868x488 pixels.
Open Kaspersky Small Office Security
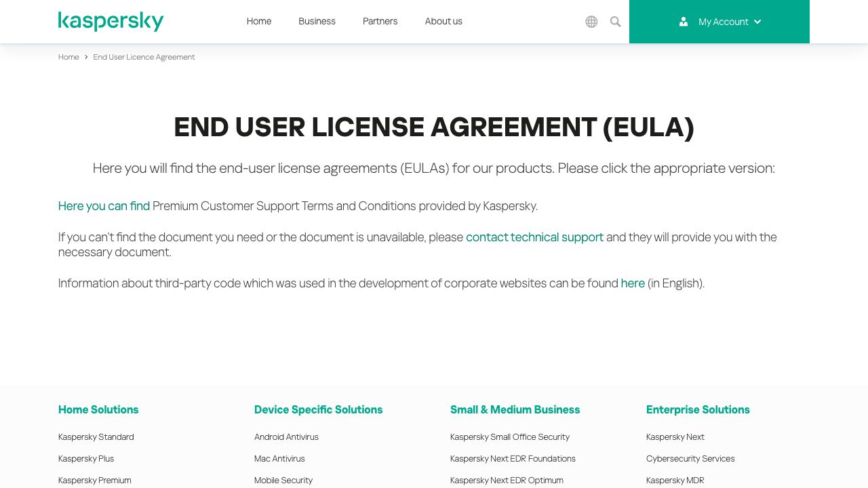click(510, 437)
